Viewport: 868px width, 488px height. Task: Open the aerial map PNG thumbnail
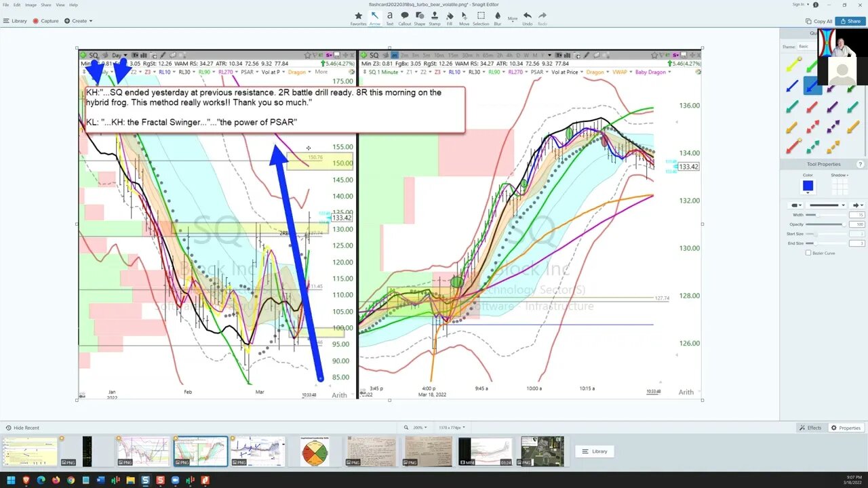pos(542,451)
